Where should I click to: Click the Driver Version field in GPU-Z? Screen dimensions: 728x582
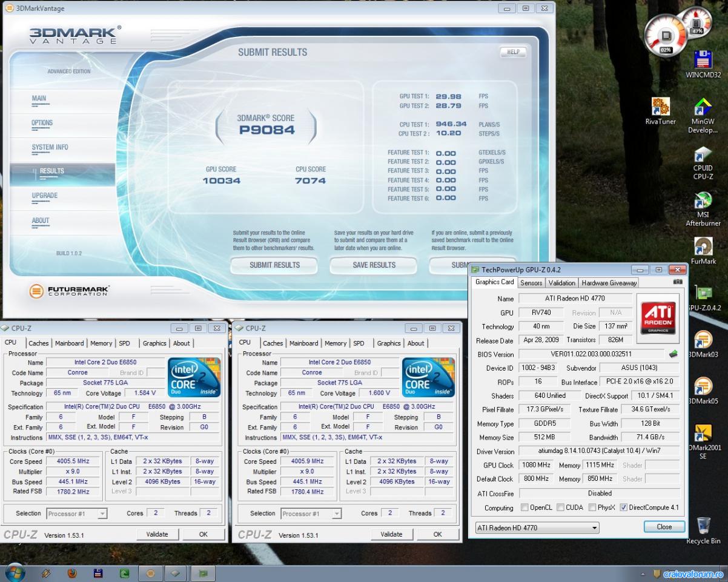pos(598,451)
